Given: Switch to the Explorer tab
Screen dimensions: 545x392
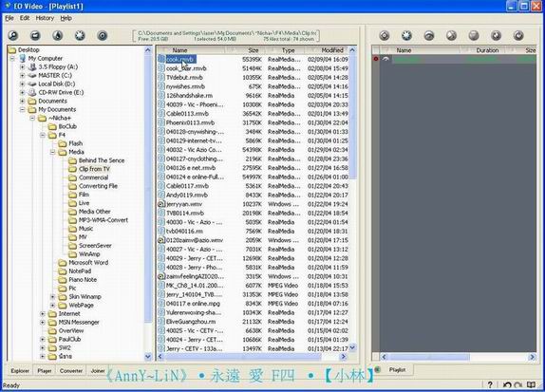Looking at the screenshot, I should (x=20, y=371).
